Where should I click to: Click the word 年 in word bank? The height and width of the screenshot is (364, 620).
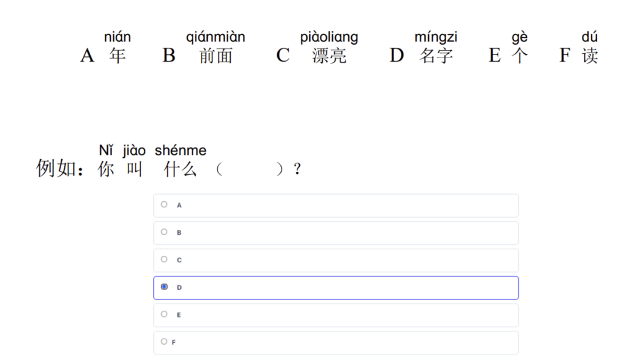(118, 56)
